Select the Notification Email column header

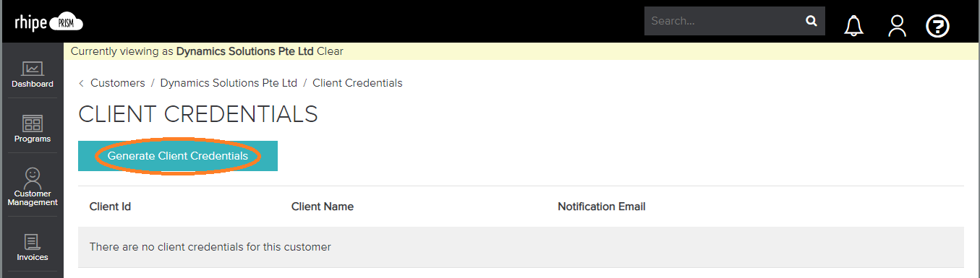pos(602,207)
